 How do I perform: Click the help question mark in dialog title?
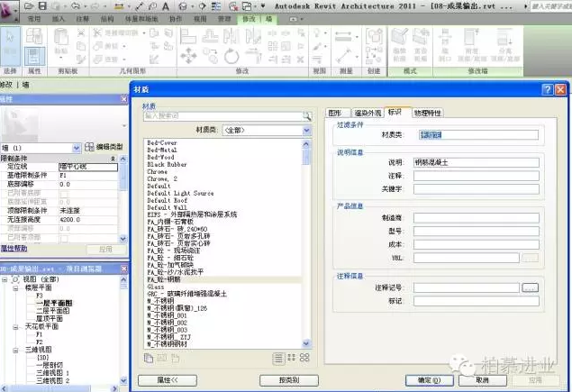[x=547, y=90]
